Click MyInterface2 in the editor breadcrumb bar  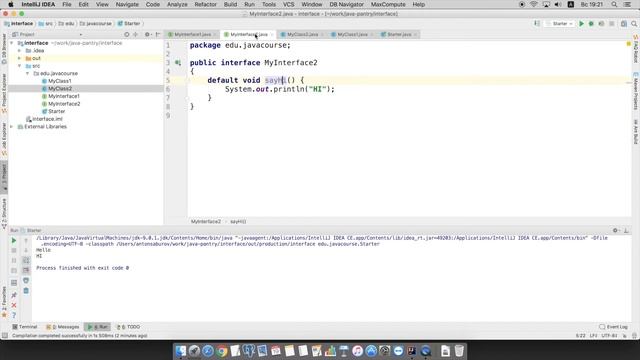click(x=206, y=222)
